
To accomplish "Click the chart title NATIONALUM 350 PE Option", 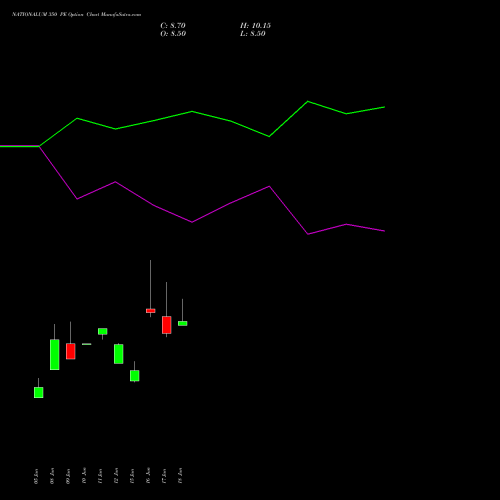I will coord(48,15).
